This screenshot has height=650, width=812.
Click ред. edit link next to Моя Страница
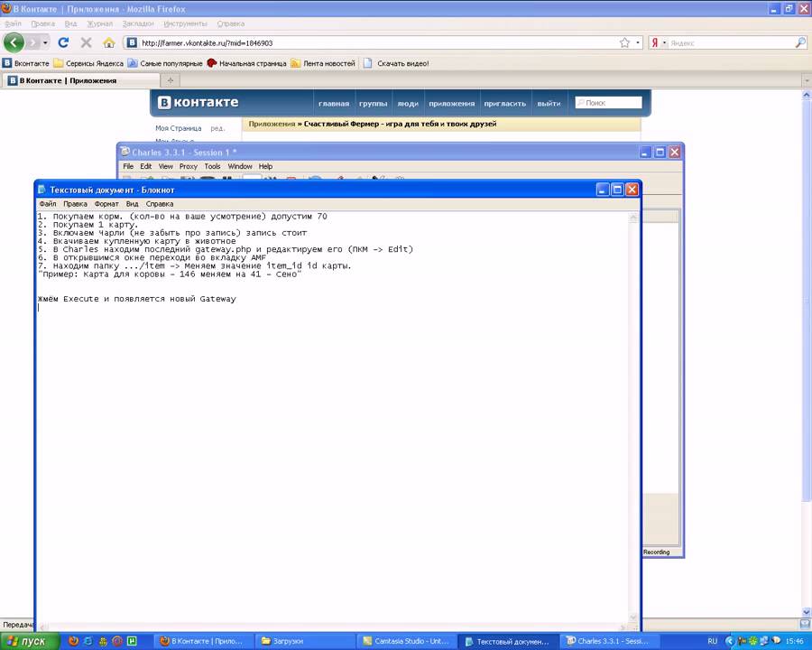pyautogui.click(x=217, y=128)
